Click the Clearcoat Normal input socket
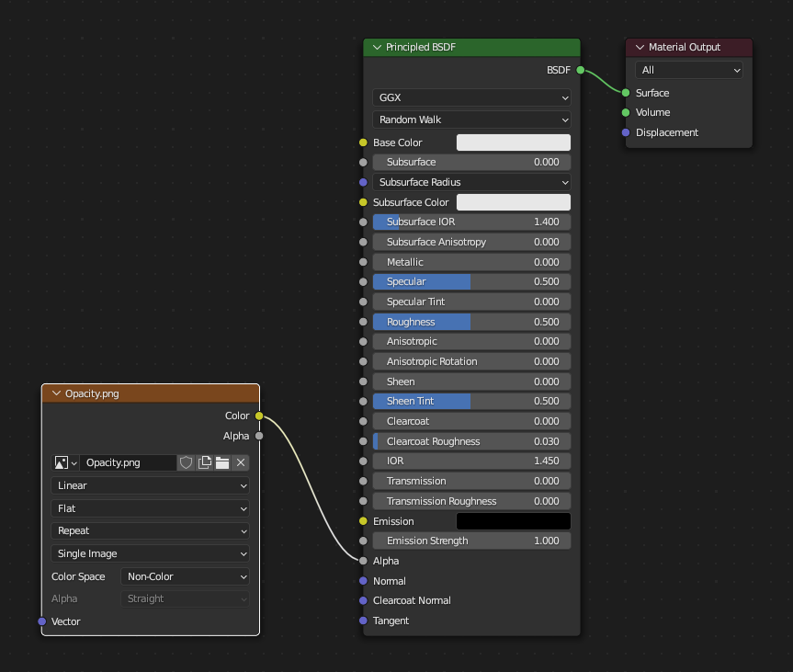 click(x=363, y=600)
